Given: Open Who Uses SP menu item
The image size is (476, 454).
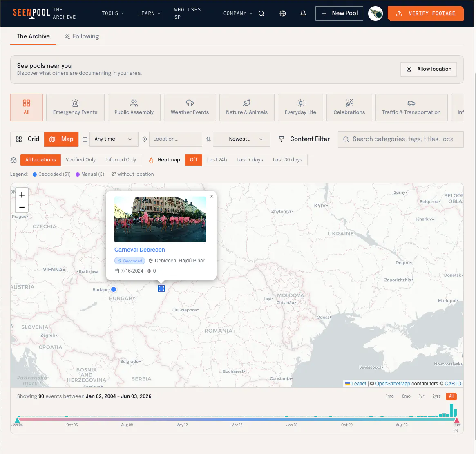Looking at the screenshot, I should (188, 13).
